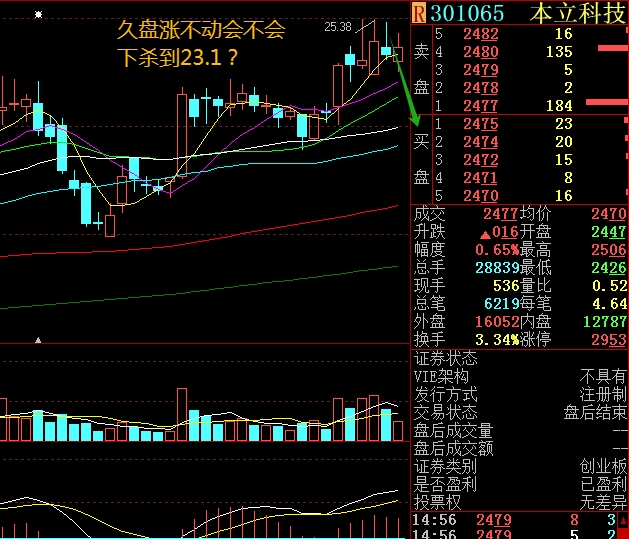Screen dimensions: 629x539
Task: Click sell level 5 price 2482
Action: (481, 34)
